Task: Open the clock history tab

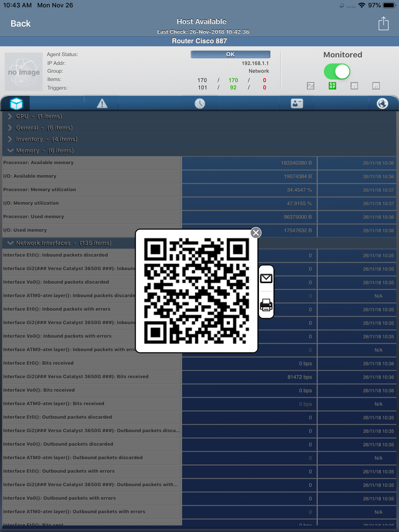Action: [200, 104]
